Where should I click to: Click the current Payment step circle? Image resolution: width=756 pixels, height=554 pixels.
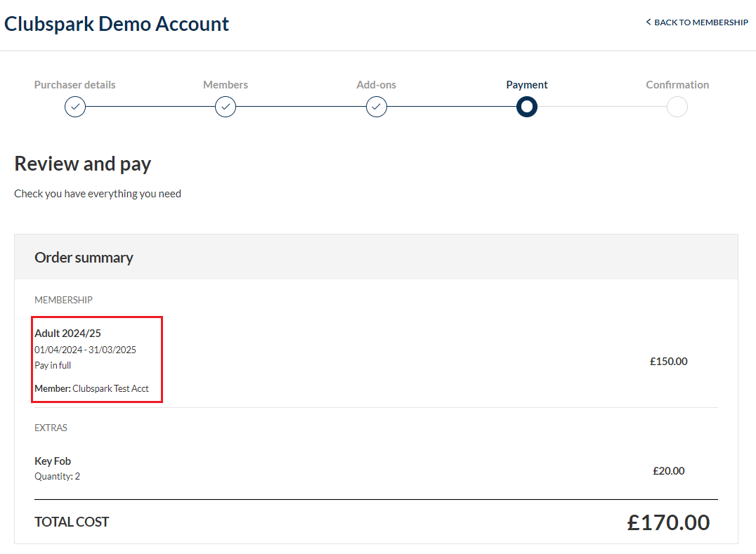527,107
